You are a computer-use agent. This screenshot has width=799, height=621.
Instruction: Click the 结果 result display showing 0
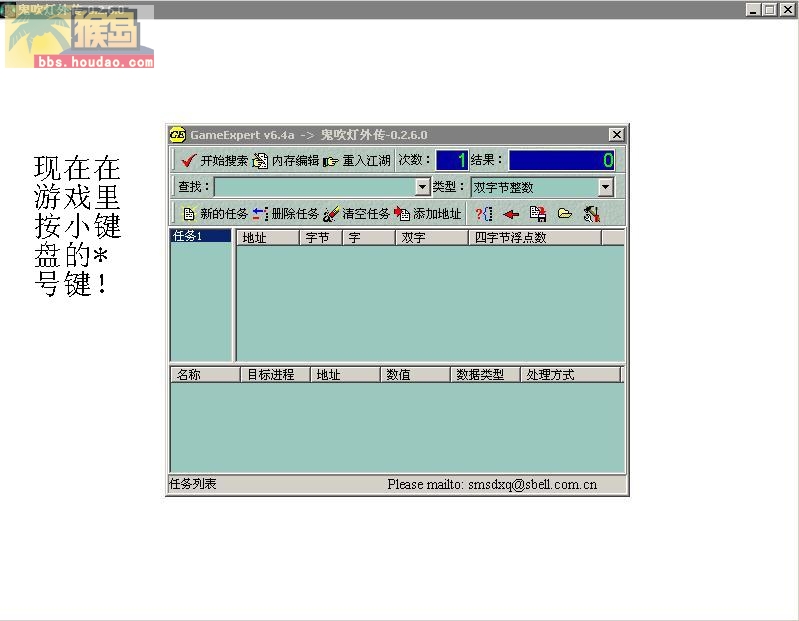(562, 160)
